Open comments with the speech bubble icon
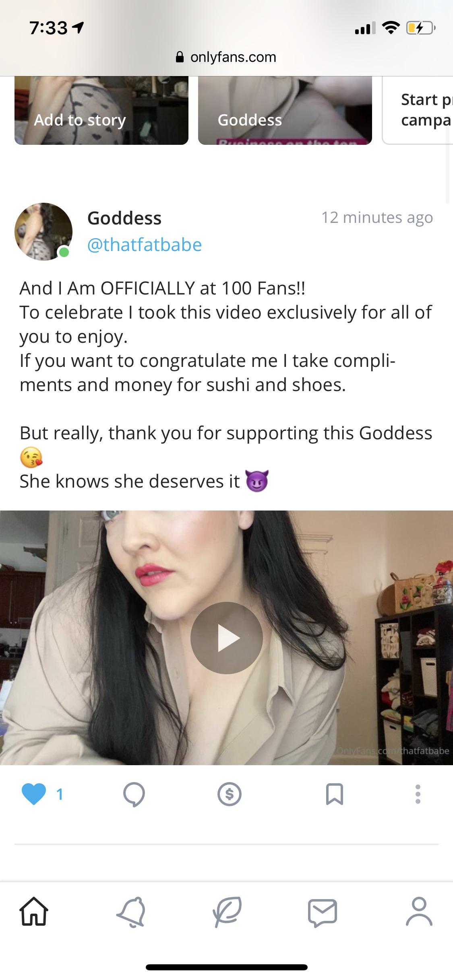This screenshot has width=453, height=980. click(134, 795)
